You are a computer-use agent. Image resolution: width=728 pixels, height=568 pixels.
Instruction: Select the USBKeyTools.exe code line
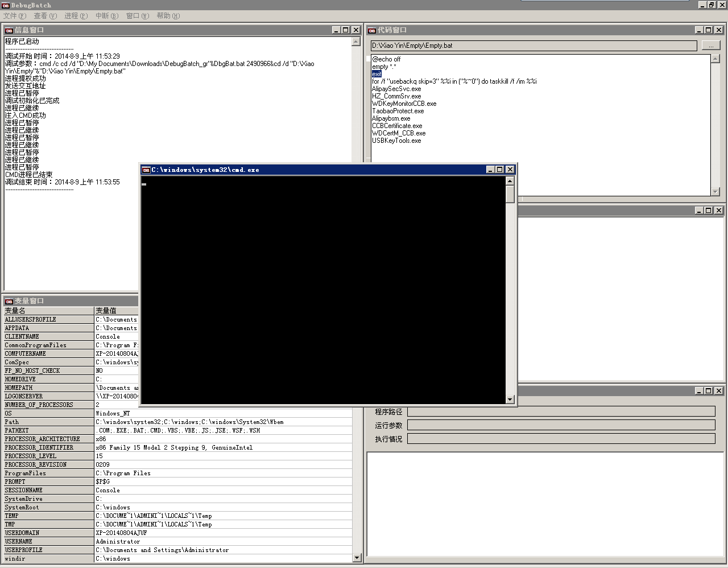(x=396, y=141)
